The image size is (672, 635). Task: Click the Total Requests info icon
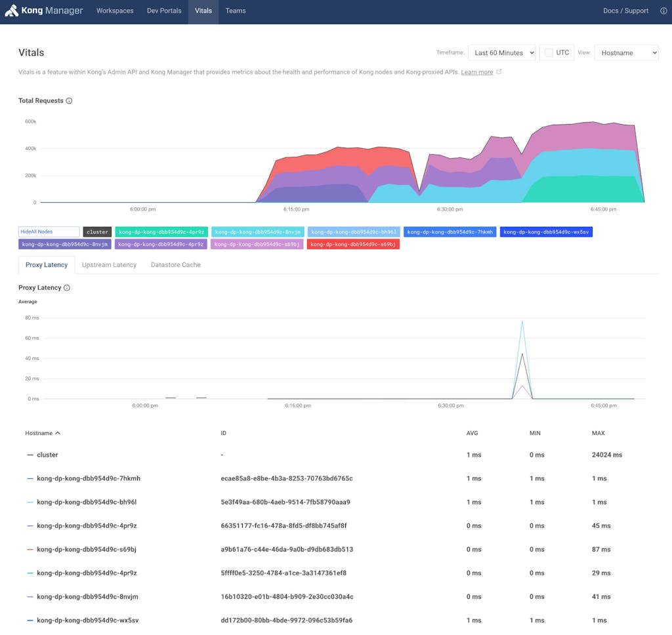pyautogui.click(x=69, y=101)
